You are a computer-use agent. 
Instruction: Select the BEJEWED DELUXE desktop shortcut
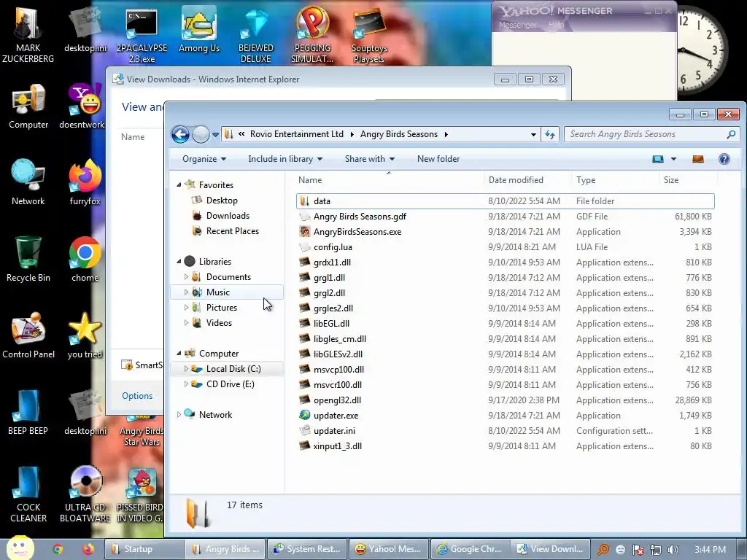256,36
